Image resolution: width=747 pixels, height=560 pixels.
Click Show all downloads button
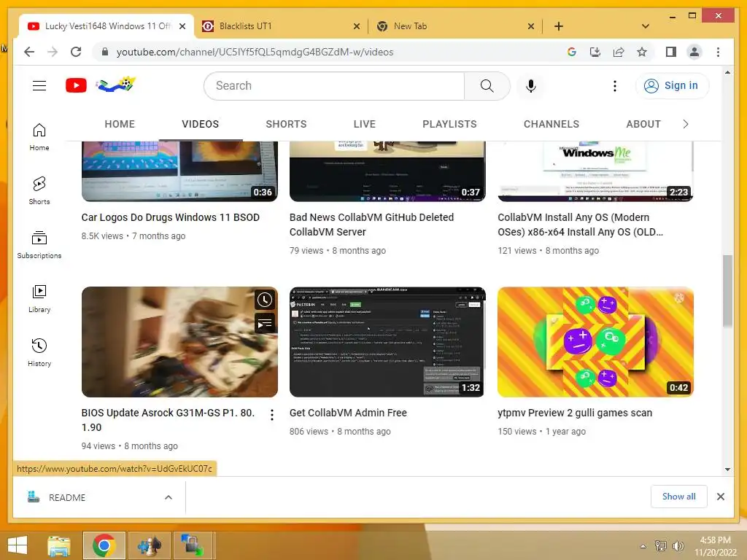tap(678, 497)
